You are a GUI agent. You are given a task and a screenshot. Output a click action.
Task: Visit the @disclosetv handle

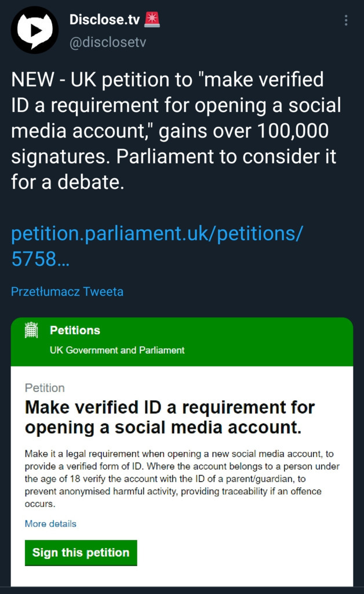pyautogui.click(x=108, y=42)
